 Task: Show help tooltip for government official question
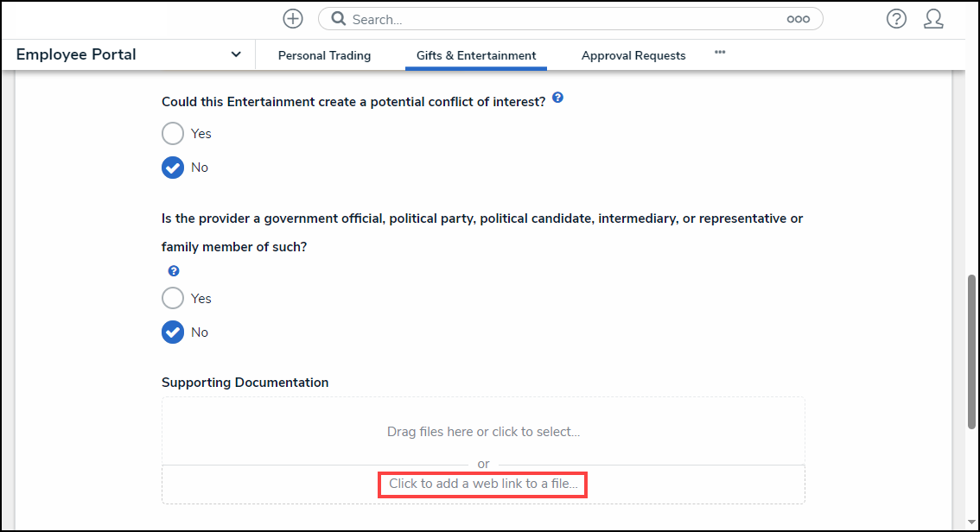[173, 271]
